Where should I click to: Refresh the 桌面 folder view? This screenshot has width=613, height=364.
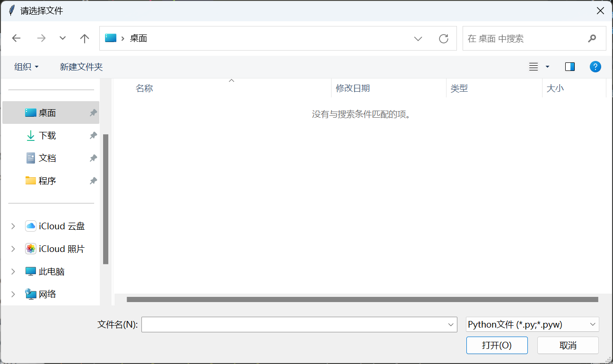pos(443,38)
